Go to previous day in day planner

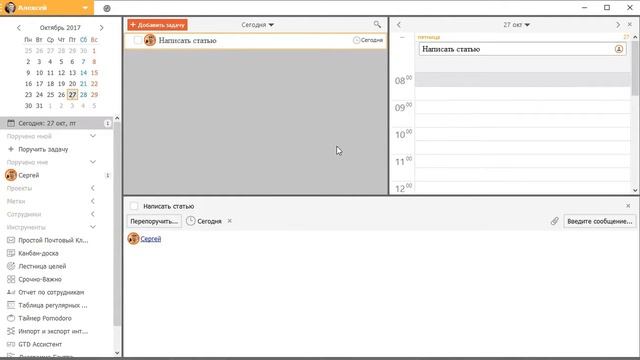[x=399, y=25]
